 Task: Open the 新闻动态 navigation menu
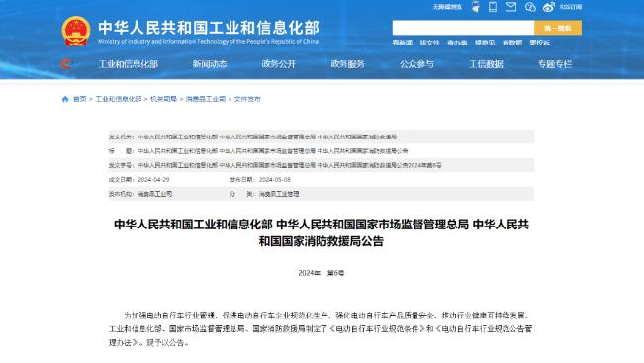pyautogui.click(x=210, y=64)
